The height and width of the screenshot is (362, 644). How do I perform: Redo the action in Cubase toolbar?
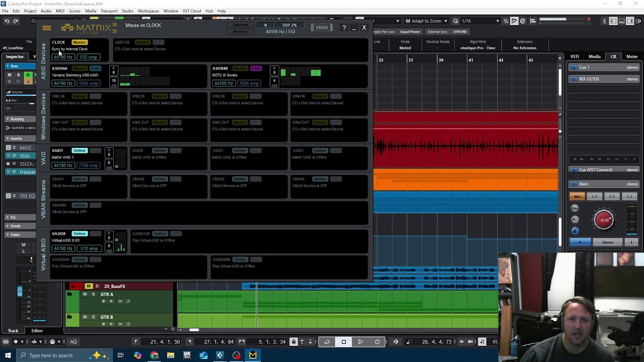tap(16, 21)
